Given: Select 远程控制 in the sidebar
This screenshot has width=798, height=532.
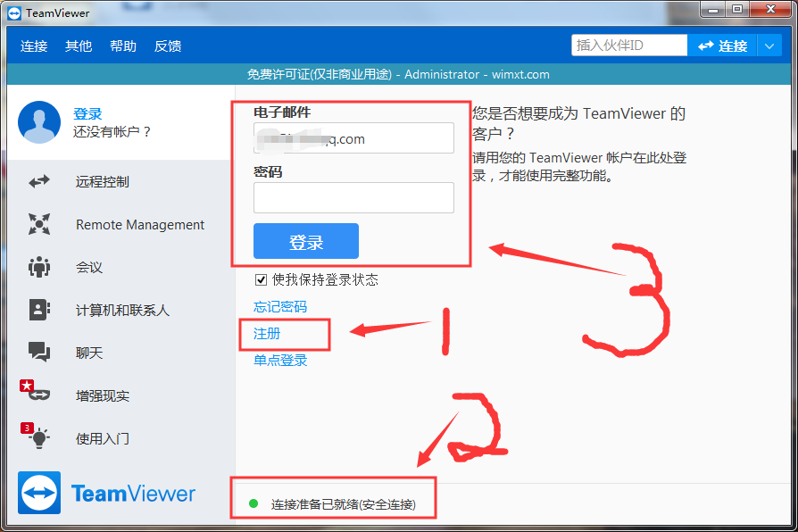Looking at the screenshot, I should [103, 182].
